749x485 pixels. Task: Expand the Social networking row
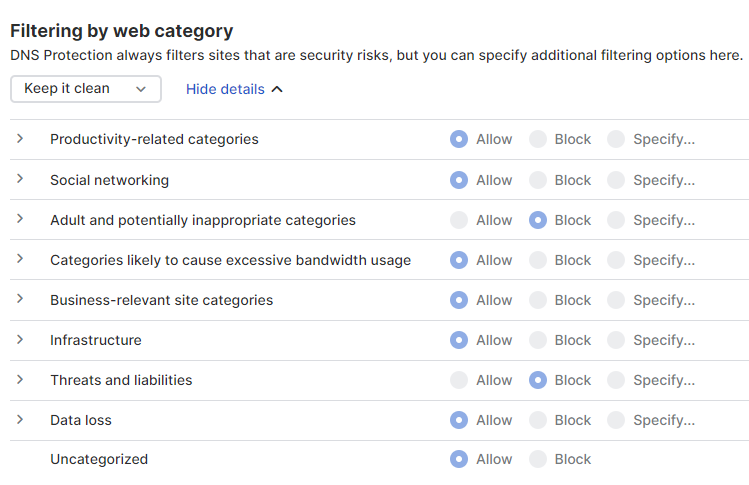tap(20, 179)
